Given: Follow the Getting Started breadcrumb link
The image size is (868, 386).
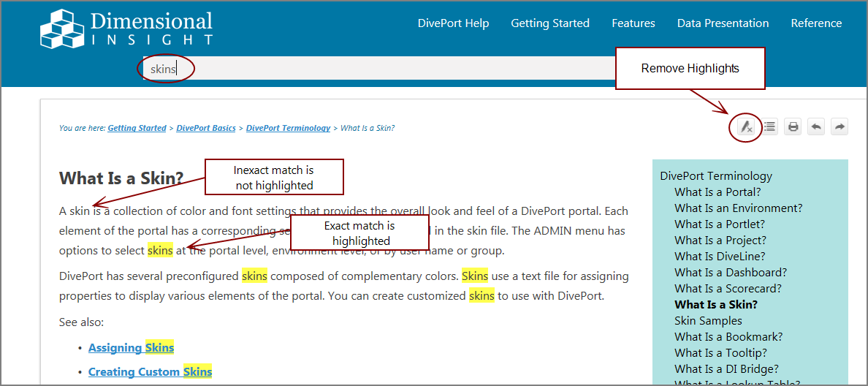Looking at the screenshot, I should (x=137, y=128).
